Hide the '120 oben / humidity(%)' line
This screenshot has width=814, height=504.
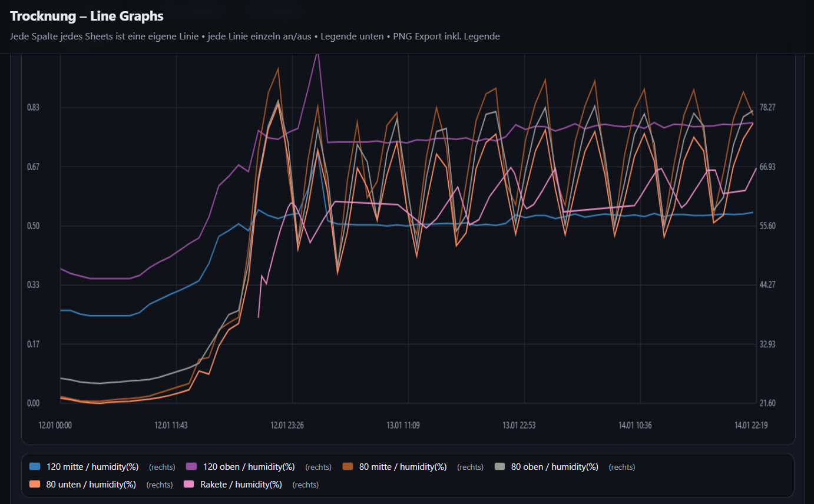249,467
